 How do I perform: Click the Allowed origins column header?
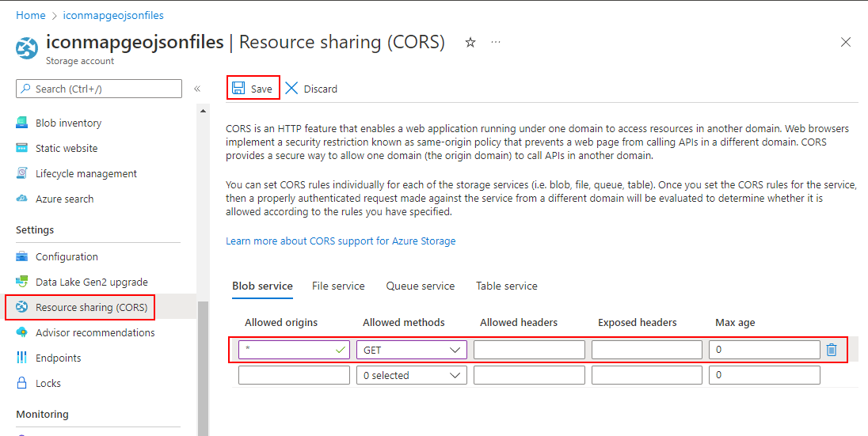281,322
